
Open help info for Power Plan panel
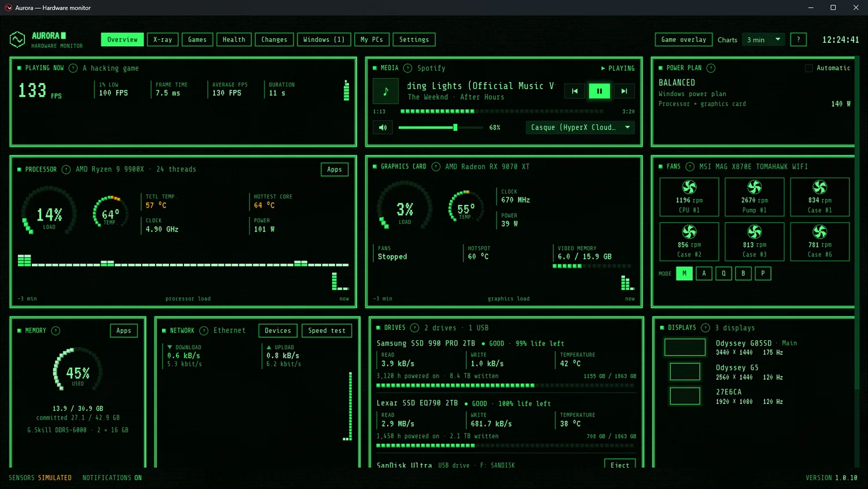[711, 68]
